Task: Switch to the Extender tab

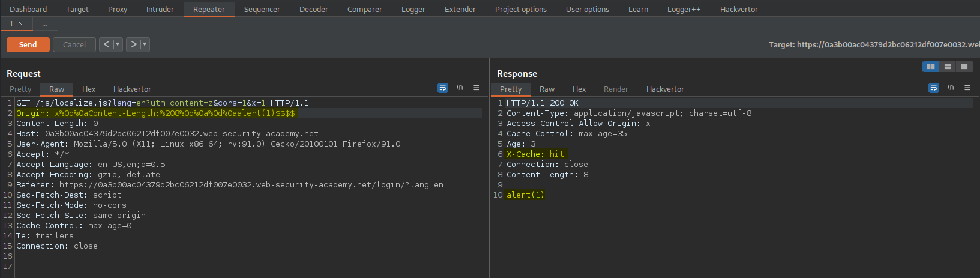Action: (460, 9)
